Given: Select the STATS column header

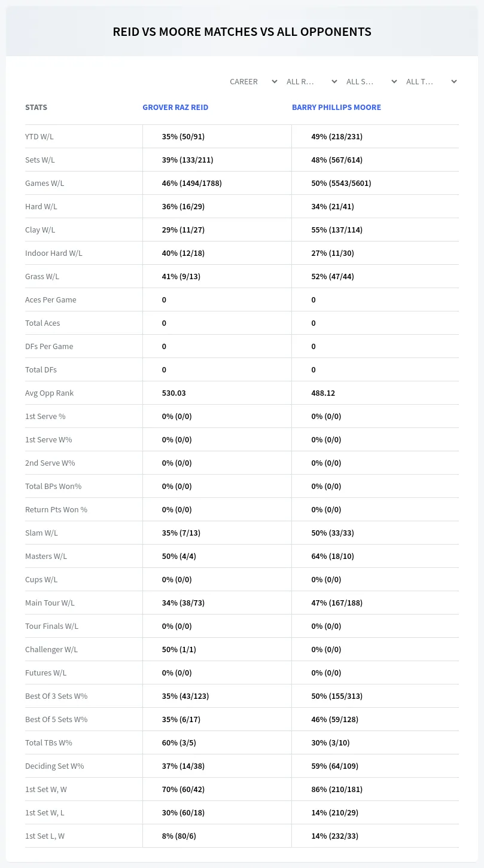Looking at the screenshot, I should pos(36,108).
